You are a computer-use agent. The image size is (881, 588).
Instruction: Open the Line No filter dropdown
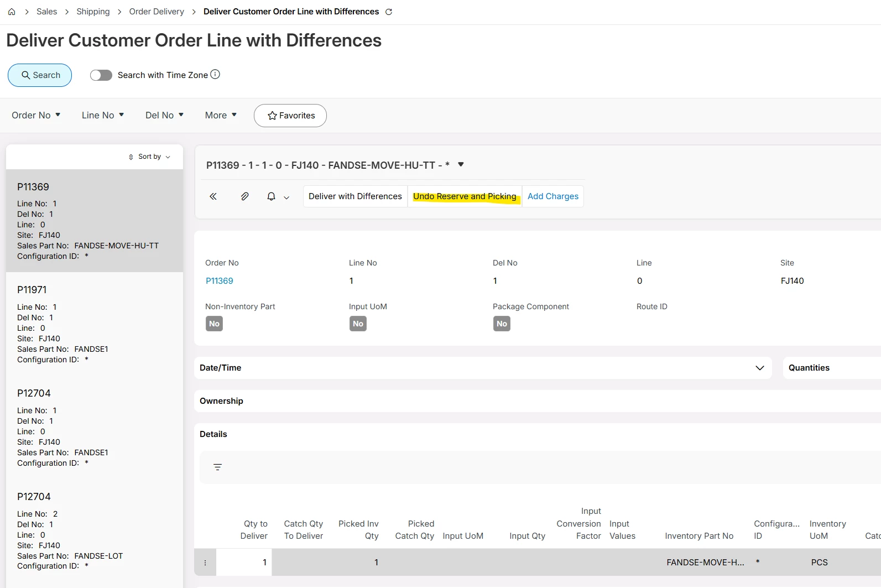coord(103,115)
